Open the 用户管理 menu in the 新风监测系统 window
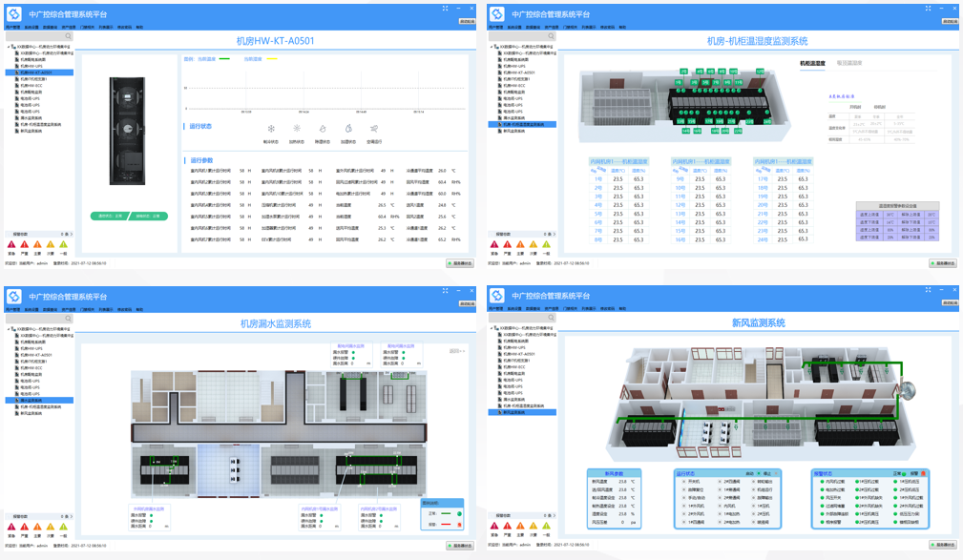 click(495, 309)
